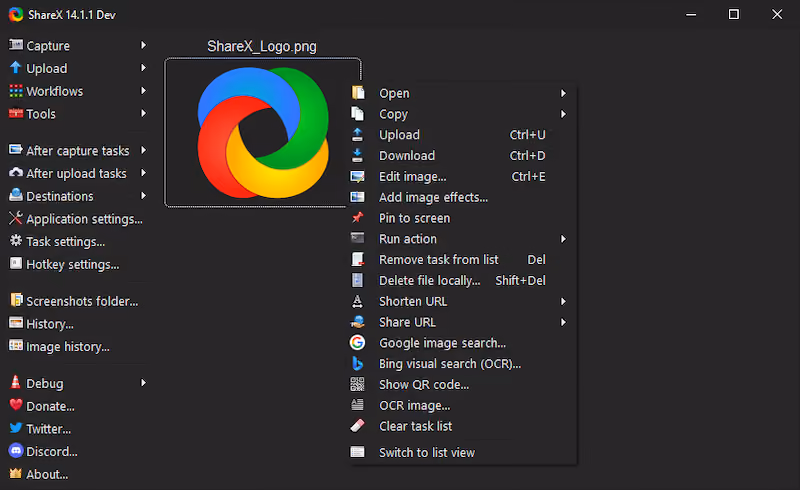The height and width of the screenshot is (490, 800).
Task: Click the About crown icon
Action: 16,473
